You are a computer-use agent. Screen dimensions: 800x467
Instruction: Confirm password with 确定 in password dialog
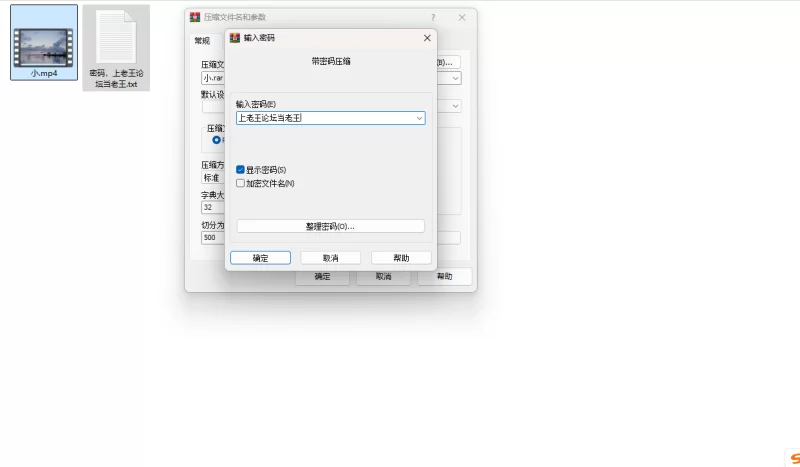(x=260, y=258)
